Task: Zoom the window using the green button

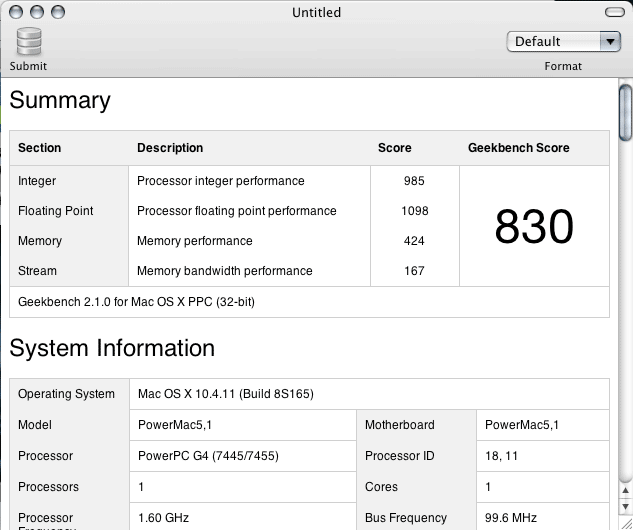Action: [57, 12]
